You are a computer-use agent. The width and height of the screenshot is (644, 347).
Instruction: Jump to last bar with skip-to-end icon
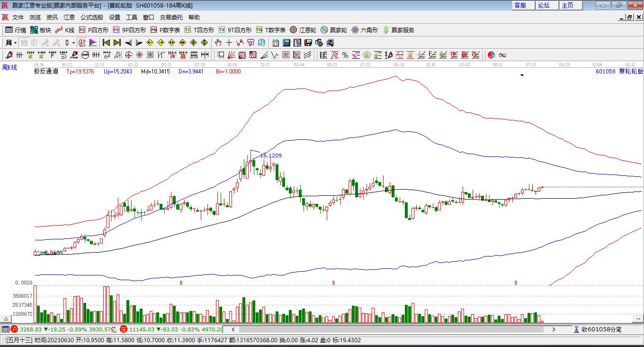pos(117,43)
